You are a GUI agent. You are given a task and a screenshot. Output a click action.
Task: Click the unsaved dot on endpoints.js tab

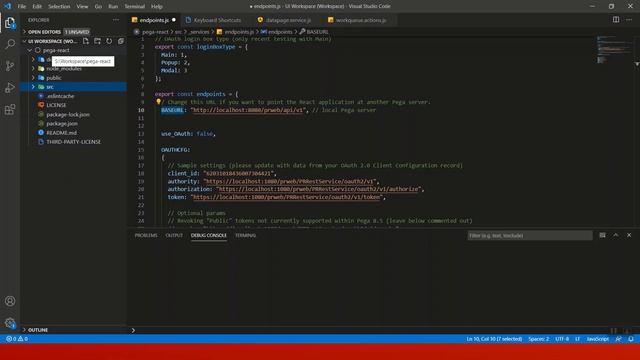pyautogui.click(x=174, y=20)
